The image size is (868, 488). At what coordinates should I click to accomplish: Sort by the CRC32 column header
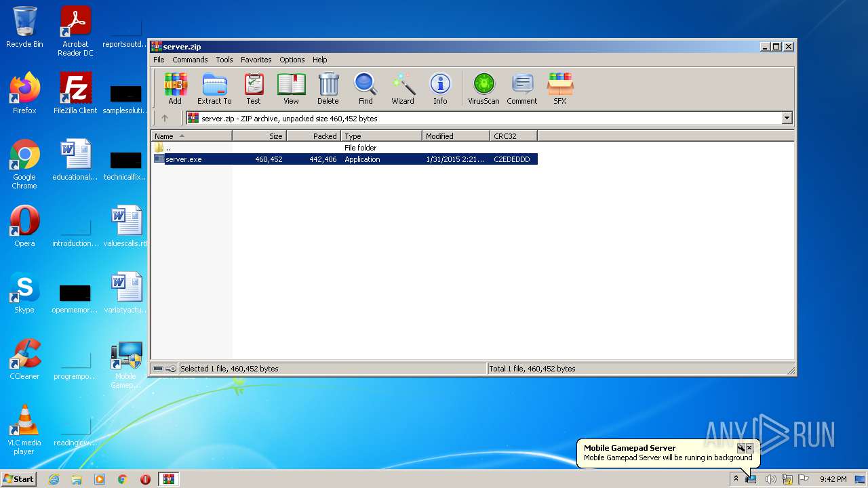coord(513,136)
